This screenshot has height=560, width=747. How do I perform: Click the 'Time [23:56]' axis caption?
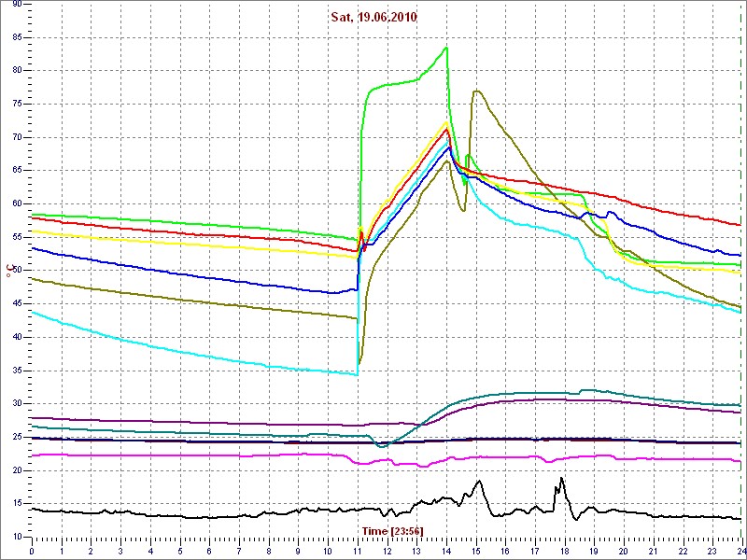392,530
